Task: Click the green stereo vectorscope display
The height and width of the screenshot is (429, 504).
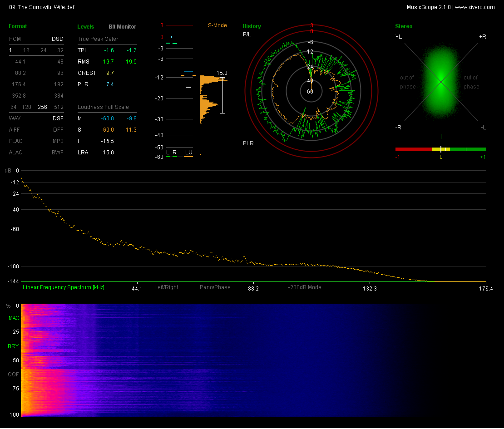Action: pyautogui.click(x=440, y=82)
